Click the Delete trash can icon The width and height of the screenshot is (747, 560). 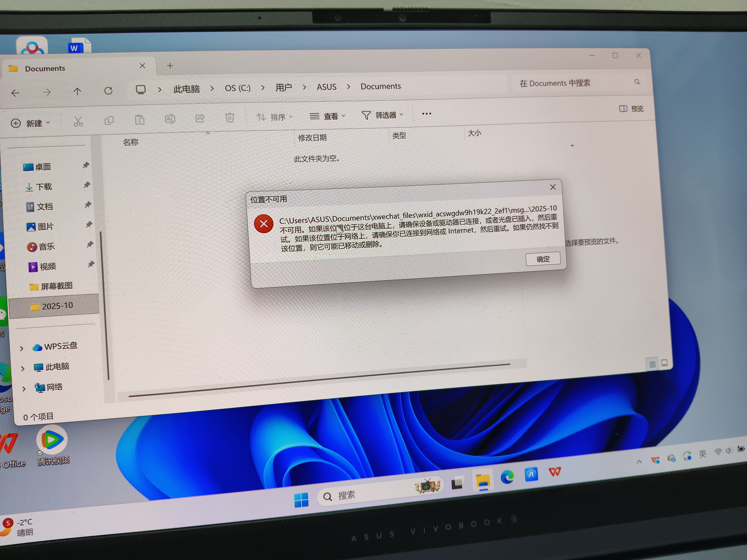coord(230,117)
